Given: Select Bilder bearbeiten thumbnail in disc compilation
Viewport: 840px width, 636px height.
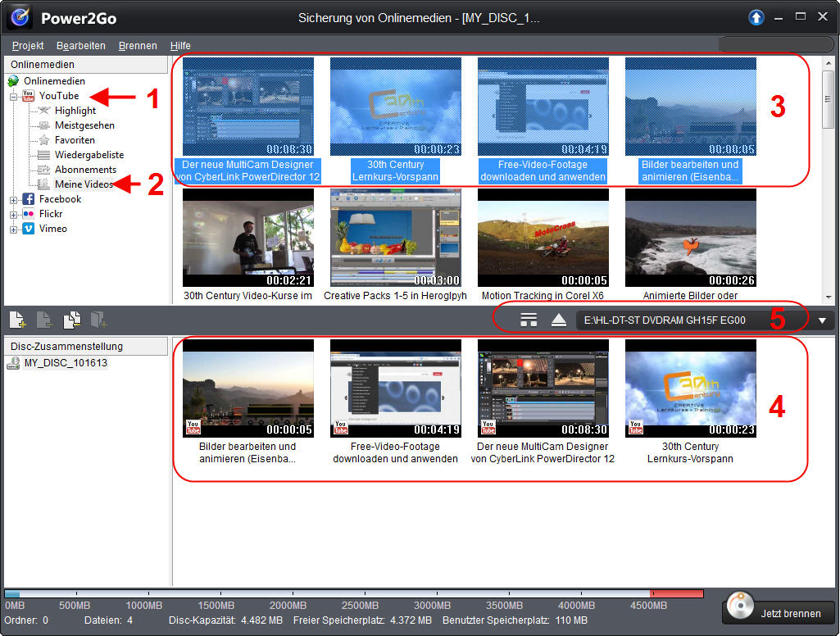Looking at the screenshot, I should (248, 388).
